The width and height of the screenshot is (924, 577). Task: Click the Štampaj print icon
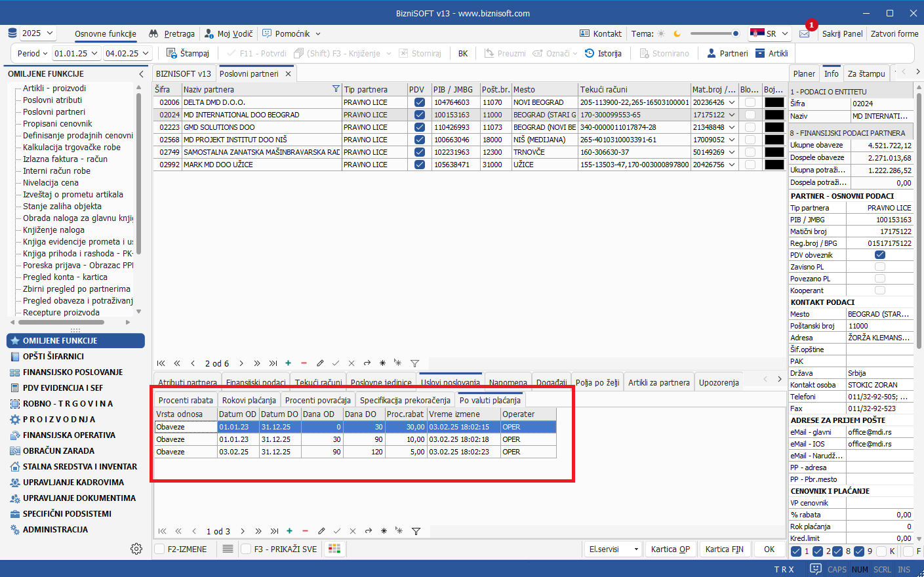point(172,53)
